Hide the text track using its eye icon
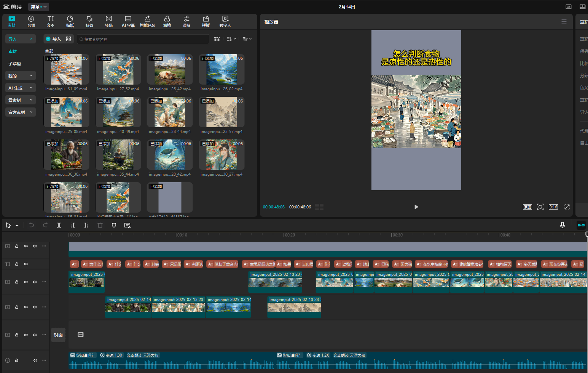Image resolution: width=588 pixels, height=373 pixels. [26, 264]
